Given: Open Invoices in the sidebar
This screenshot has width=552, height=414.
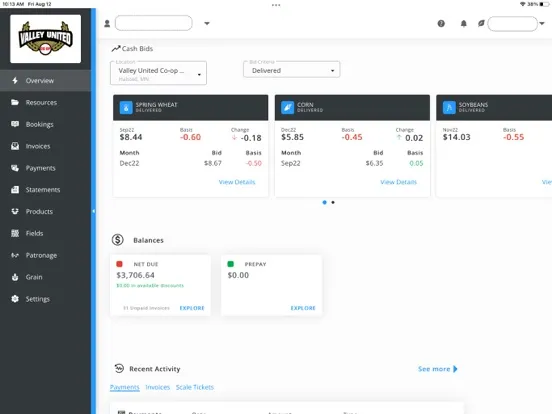Looking at the screenshot, I should point(38,146).
